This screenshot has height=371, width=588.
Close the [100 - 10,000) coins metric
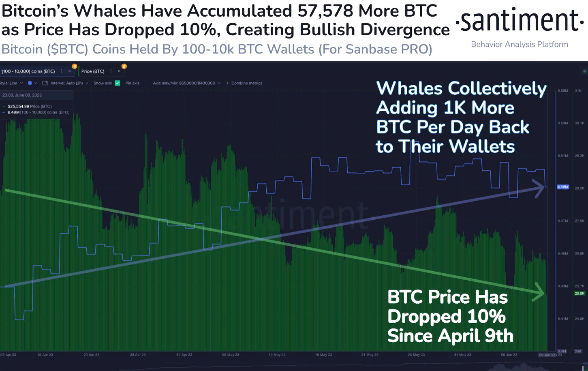pos(70,71)
